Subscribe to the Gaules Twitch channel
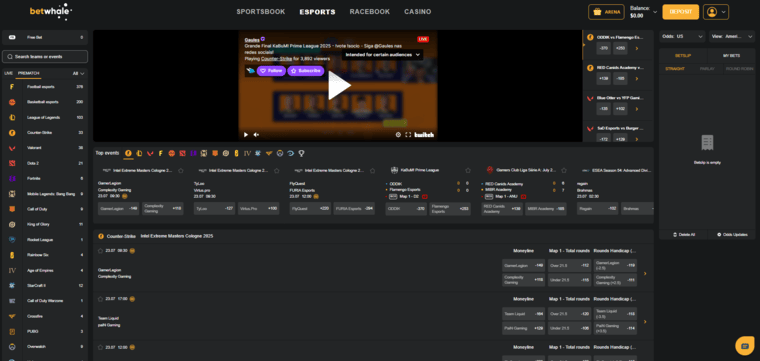Screen dimensions: 760x361 [x=306, y=71]
